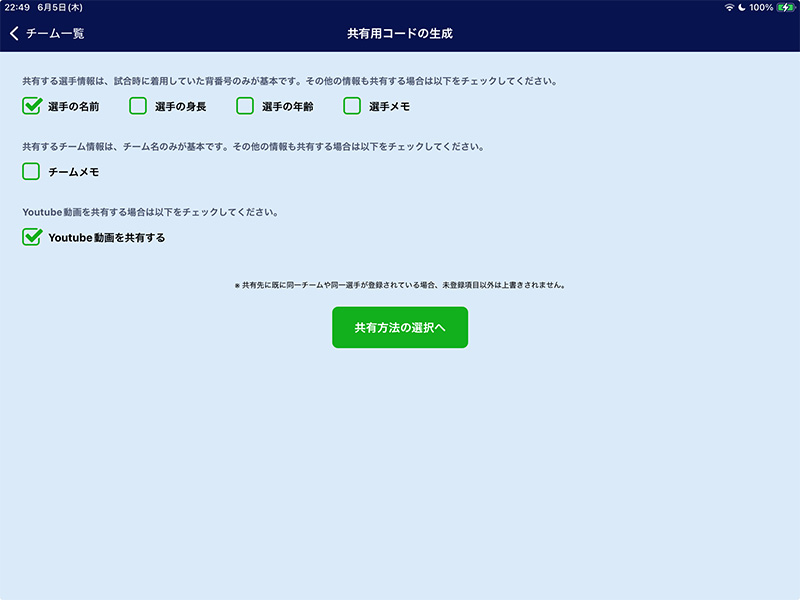The height and width of the screenshot is (600, 800).
Task: Click the 共有するチーム情報 description text
Action: (x=253, y=147)
